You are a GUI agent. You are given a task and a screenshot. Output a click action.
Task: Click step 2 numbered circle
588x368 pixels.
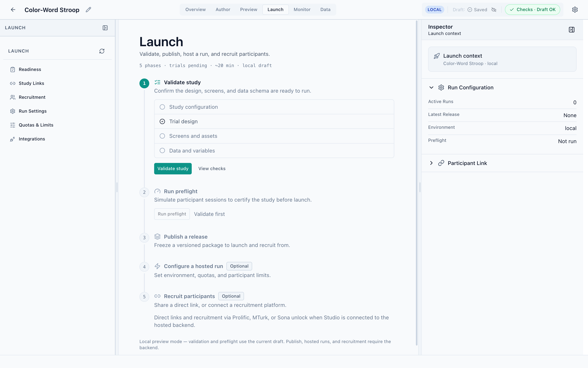click(144, 192)
